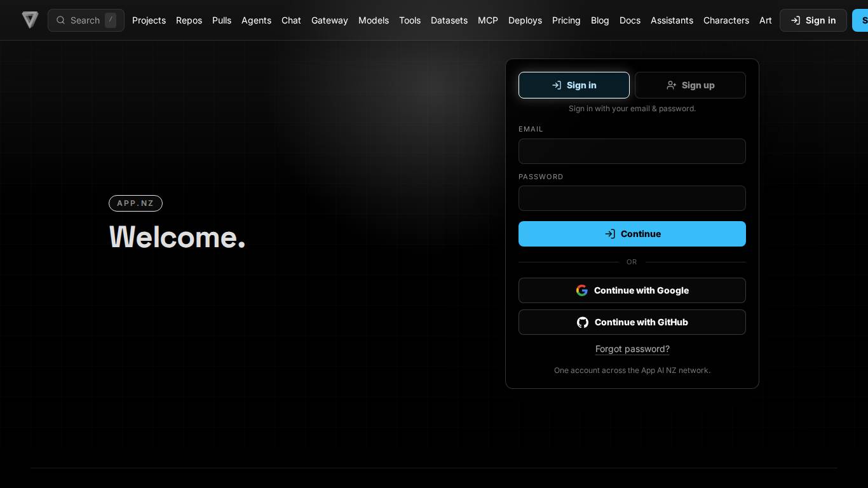Image resolution: width=868 pixels, height=488 pixels.
Task: Open Docs in the navigation
Action: click(x=630, y=20)
